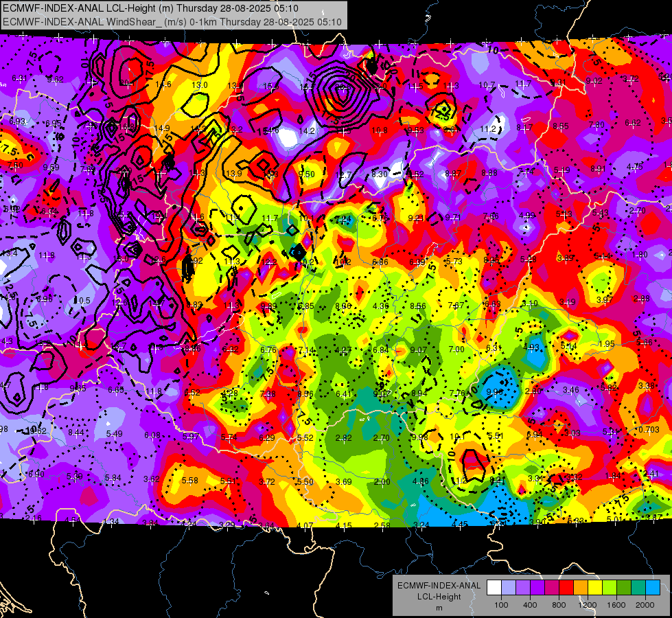Click the map value 8.44
The height and width of the screenshot is (618, 672).
(x=76, y=433)
